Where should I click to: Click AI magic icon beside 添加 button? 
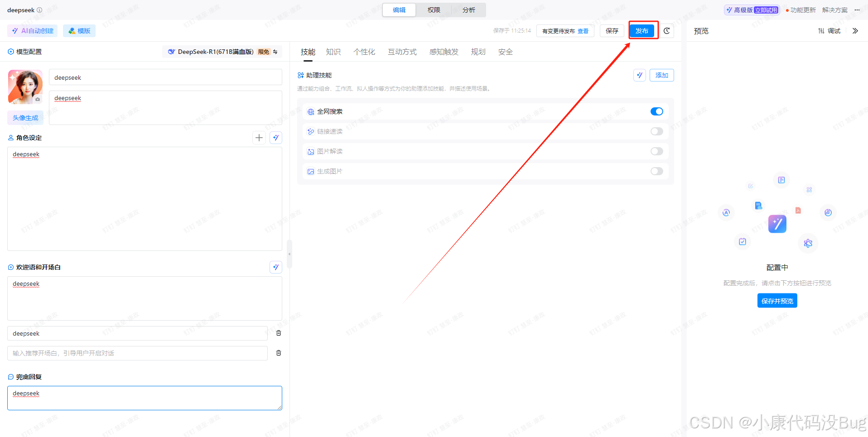640,75
